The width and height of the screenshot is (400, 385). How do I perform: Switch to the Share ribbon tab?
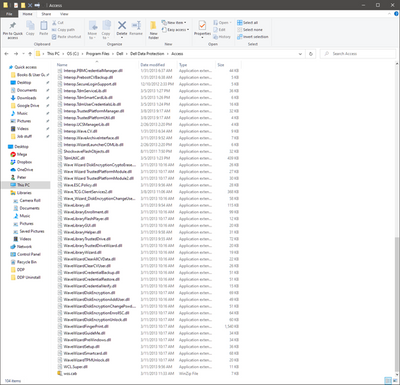(x=46, y=14)
